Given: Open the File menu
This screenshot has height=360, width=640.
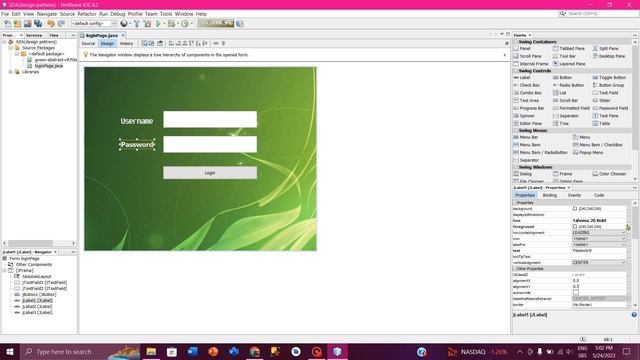Looking at the screenshot, I should [x=5, y=14].
